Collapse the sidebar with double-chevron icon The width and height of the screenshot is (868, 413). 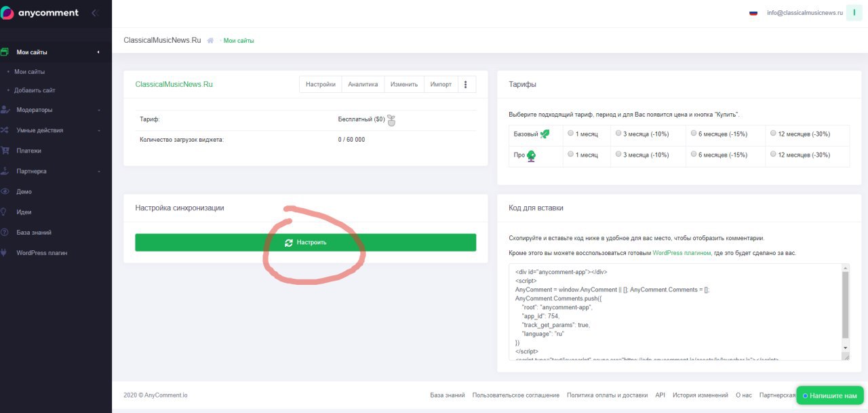pyautogui.click(x=94, y=13)
